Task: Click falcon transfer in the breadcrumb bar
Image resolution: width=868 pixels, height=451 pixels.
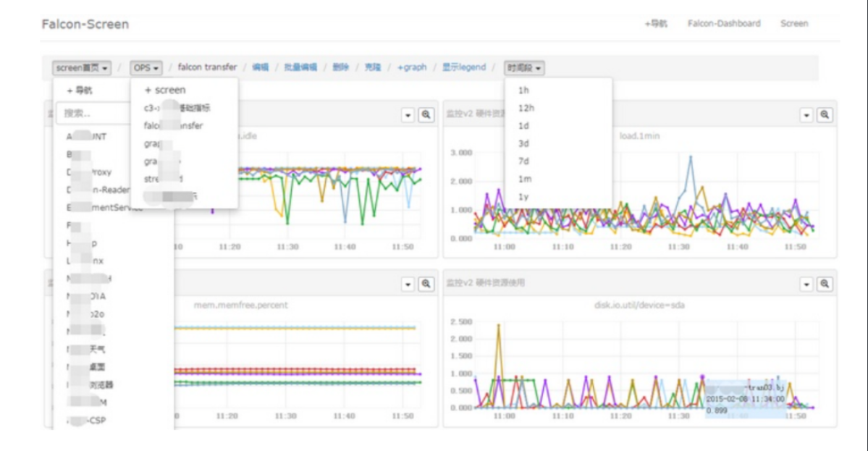Action: tap(207, 67)
